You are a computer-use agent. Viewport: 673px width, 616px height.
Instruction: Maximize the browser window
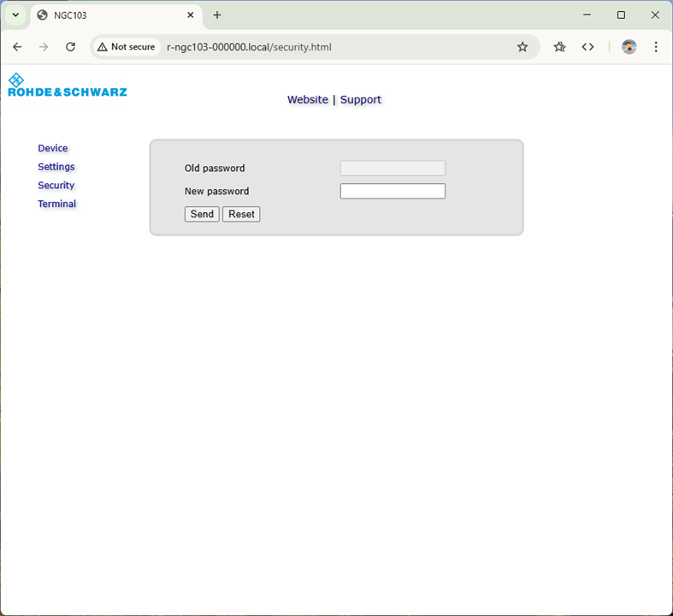(621, 15)
